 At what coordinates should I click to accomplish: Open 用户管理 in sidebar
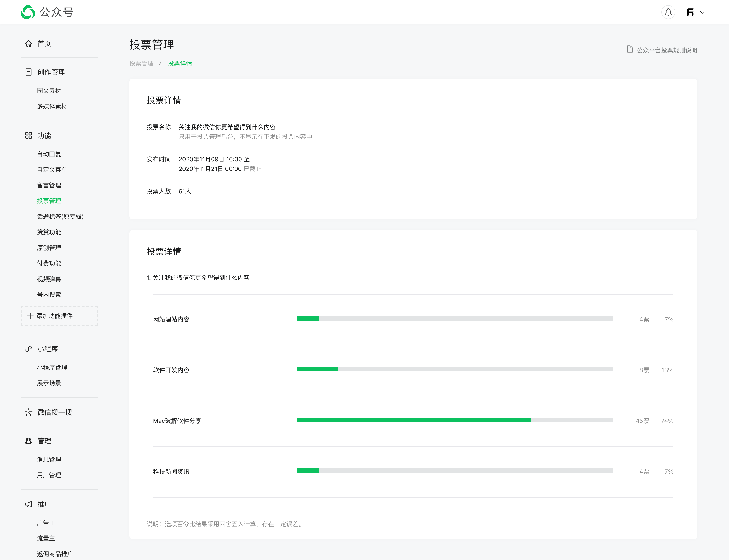[x=49, y=475]
